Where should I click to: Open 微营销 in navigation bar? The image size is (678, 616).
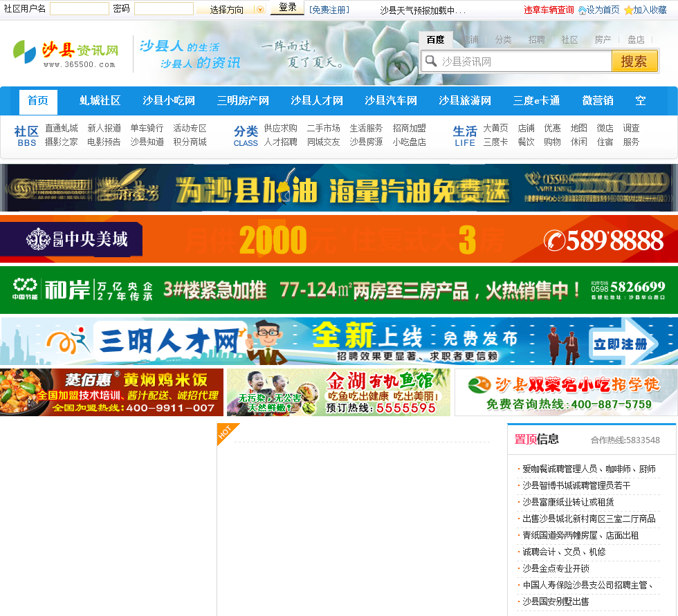tap(598, 101)
